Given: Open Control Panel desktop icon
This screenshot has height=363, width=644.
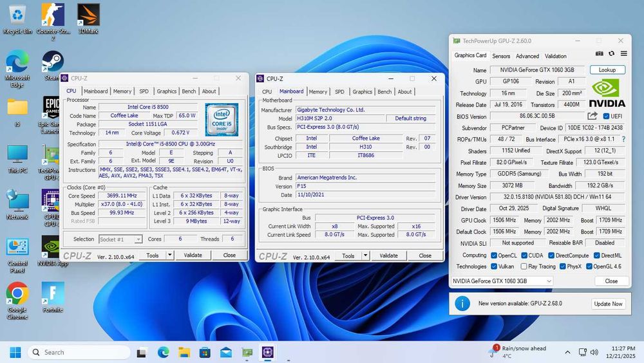Looking at the screenshot, I should pos(17,255).
